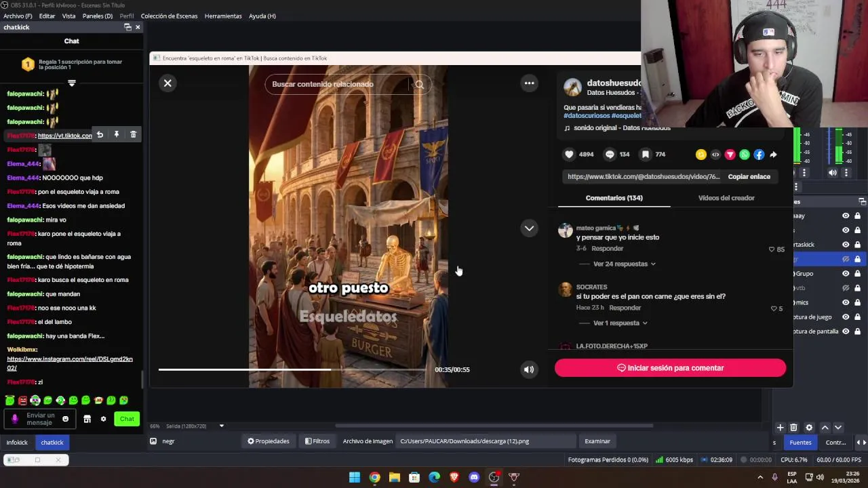Click the yellow repost share icon

pos(701,155)
